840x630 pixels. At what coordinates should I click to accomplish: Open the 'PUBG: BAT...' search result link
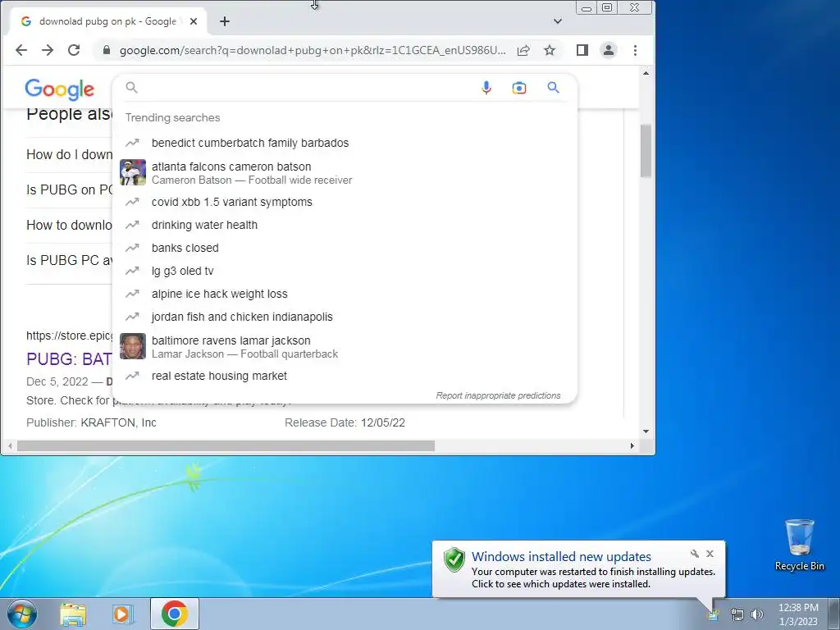(x=69, y=359)
